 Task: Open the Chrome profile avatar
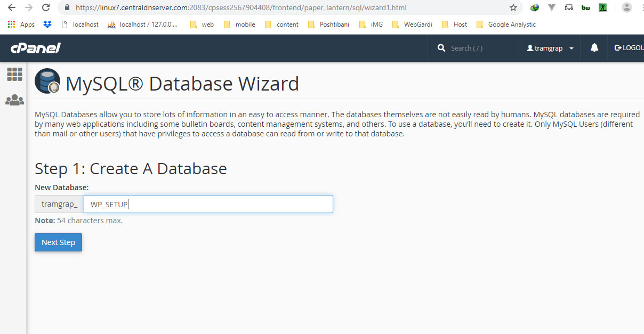(627, 7)
